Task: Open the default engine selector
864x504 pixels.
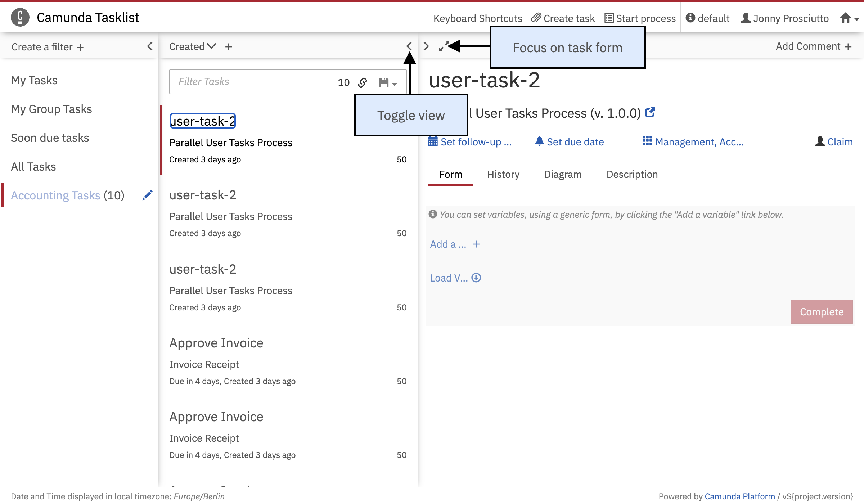Action: tap(708, 18)
